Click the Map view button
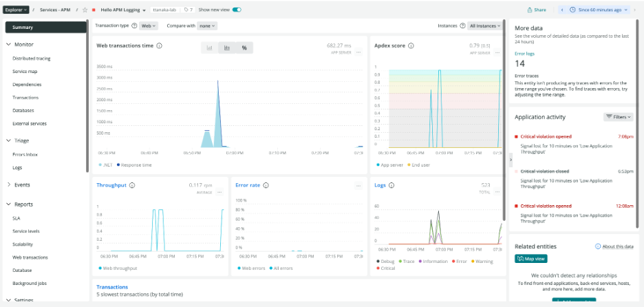Screen dimensions: 644x307 tap(530, 259)
